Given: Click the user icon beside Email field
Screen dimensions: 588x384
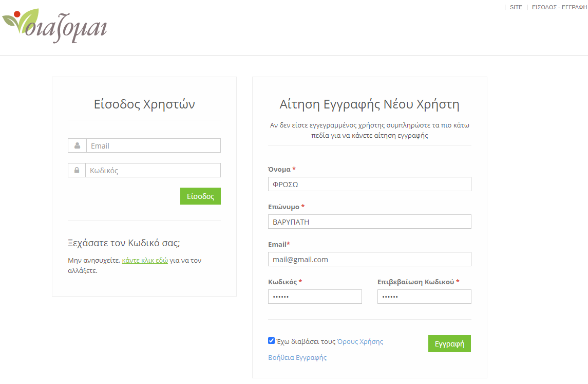Looking at the screenshot, I should pos(77,145).
